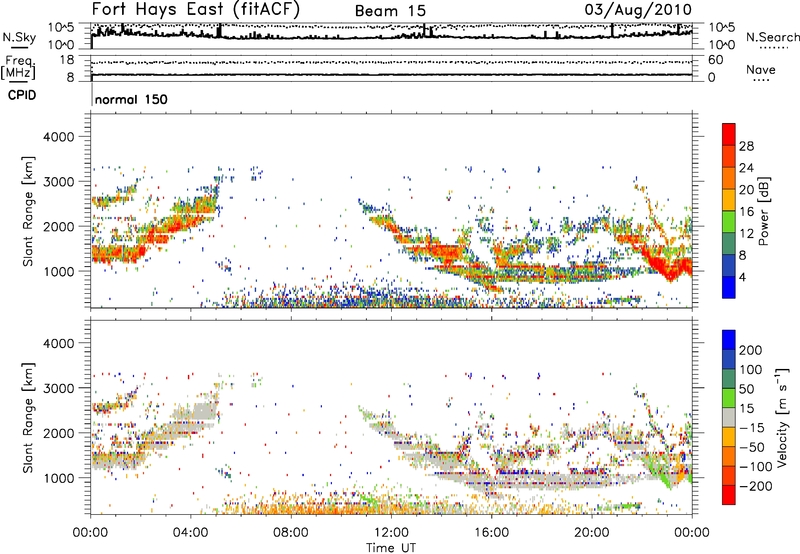Click the '20:00' time tick label

[591, 533]
